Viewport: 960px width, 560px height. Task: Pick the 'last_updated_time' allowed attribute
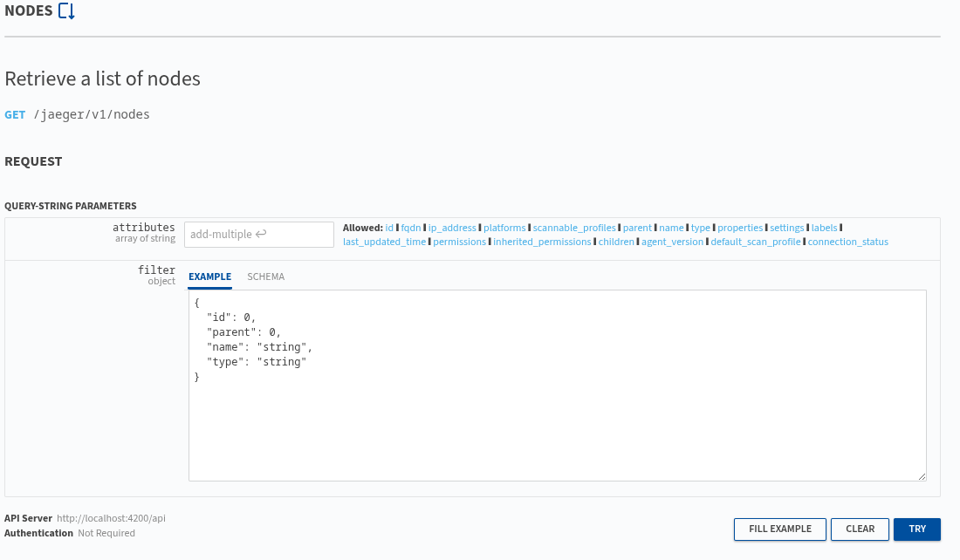384,242
